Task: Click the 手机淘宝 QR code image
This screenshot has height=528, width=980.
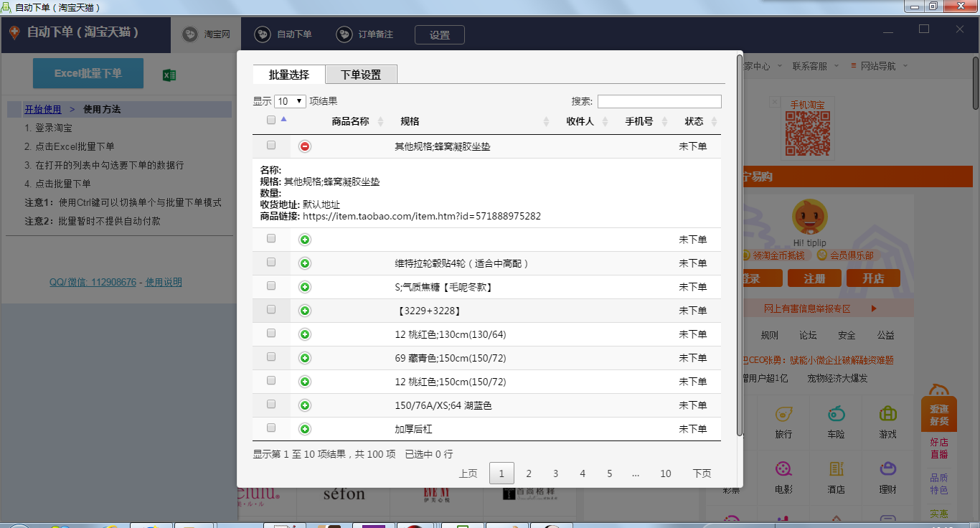Action: pyautogui.click(x=807, y=134)
